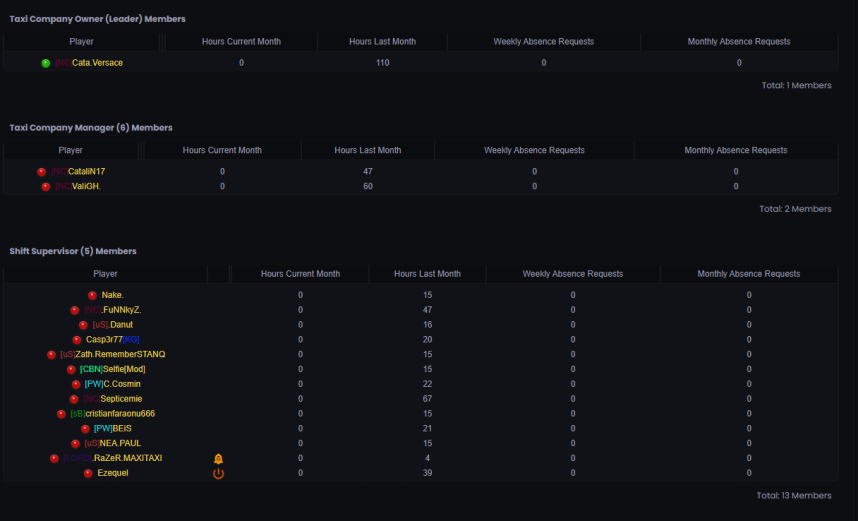Screen dimensions: 858x521
Task: Click hours last month value 67 for Septicemie
Action: 427,399
